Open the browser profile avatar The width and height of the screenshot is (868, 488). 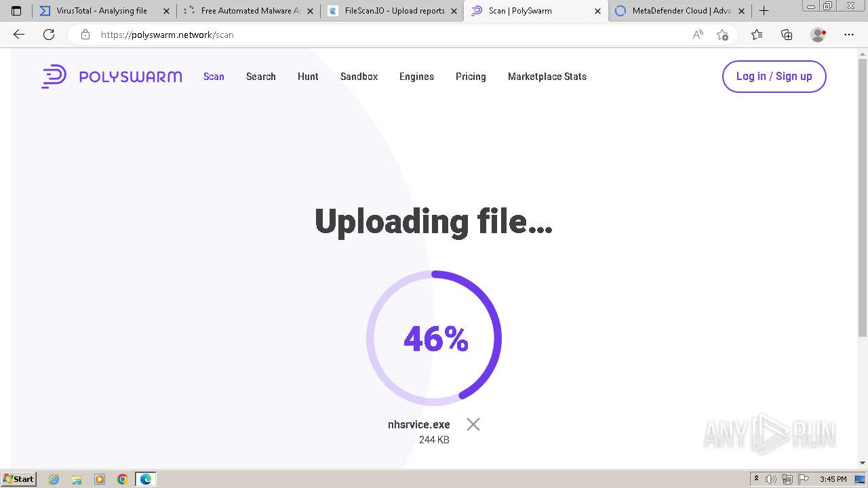click(818, 35)
